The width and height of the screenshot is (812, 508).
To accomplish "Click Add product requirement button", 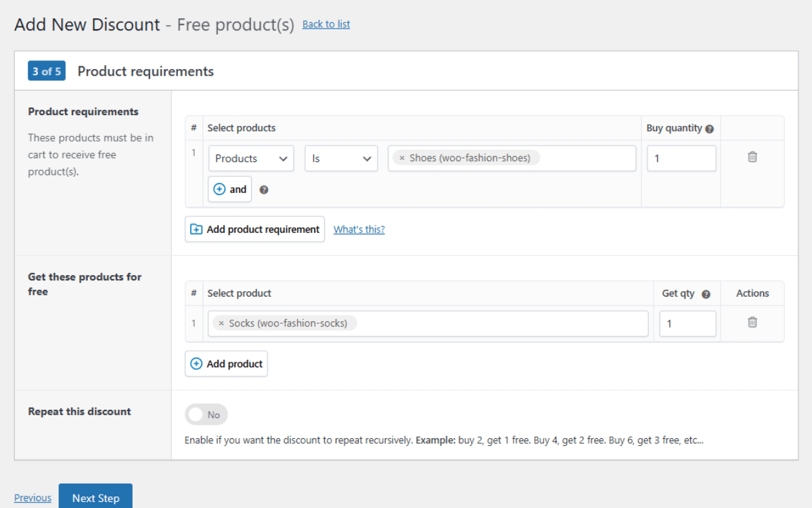I will [x=254, y=230].
